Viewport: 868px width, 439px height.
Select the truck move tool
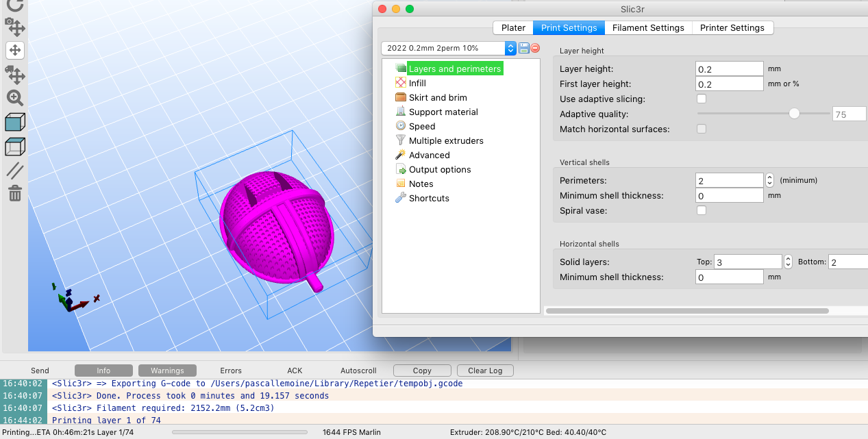[15, 74]
